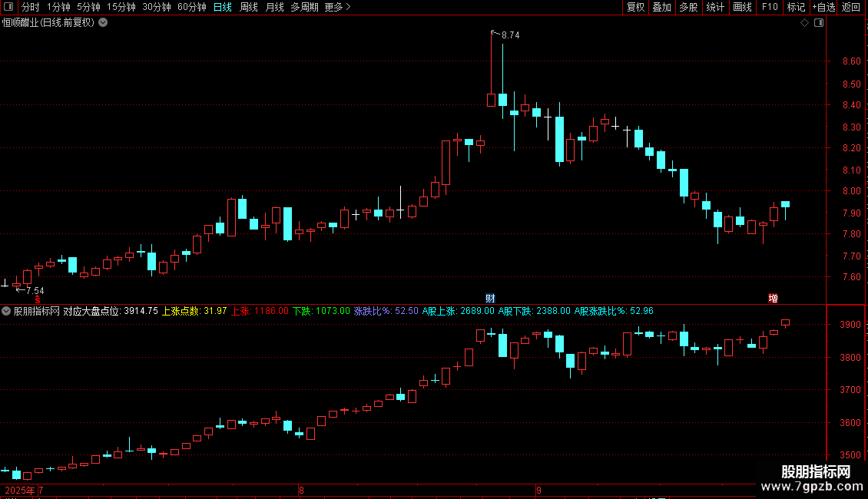Click the month 9 label on time axis

pos(538,490)
